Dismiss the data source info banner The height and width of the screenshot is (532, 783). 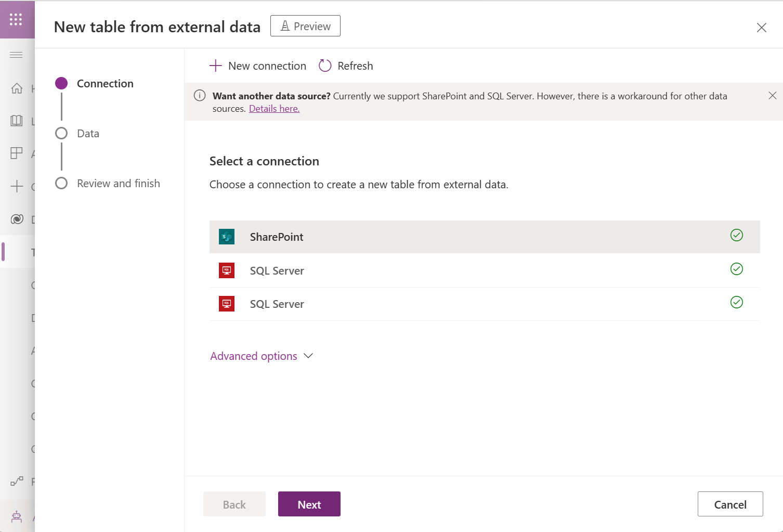coord(772,96)
